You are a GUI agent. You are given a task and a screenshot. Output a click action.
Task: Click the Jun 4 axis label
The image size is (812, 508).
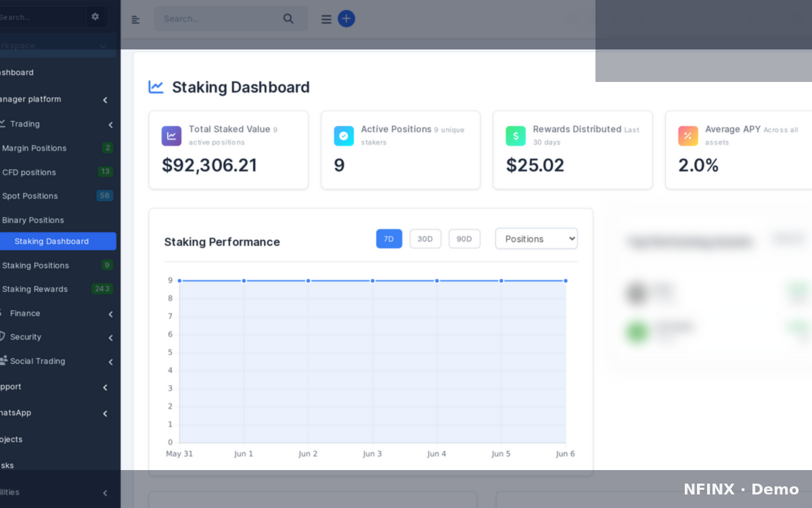[x=436, y=454]
